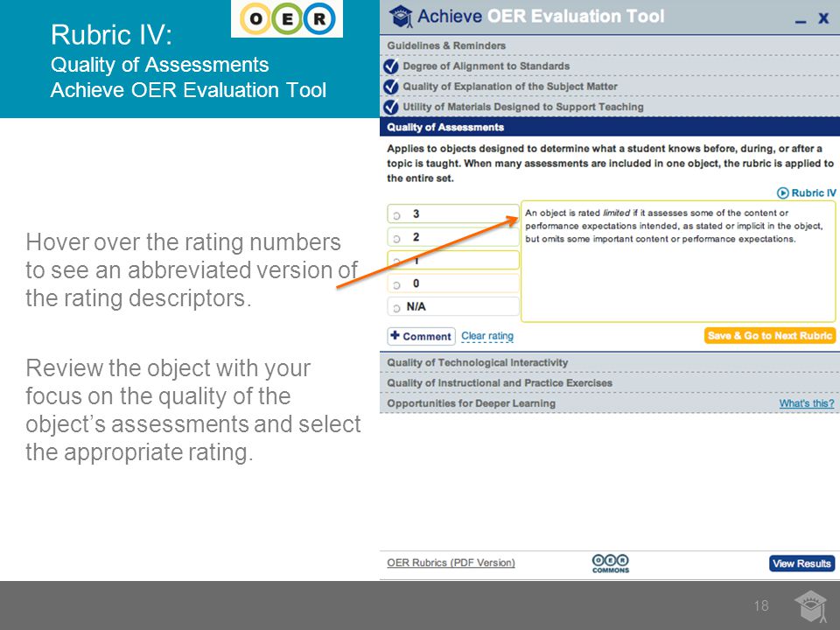Select rating 1 radio button
Image resolution: width=840 pixels, height=630 pixels.
[x=397, y=262]
